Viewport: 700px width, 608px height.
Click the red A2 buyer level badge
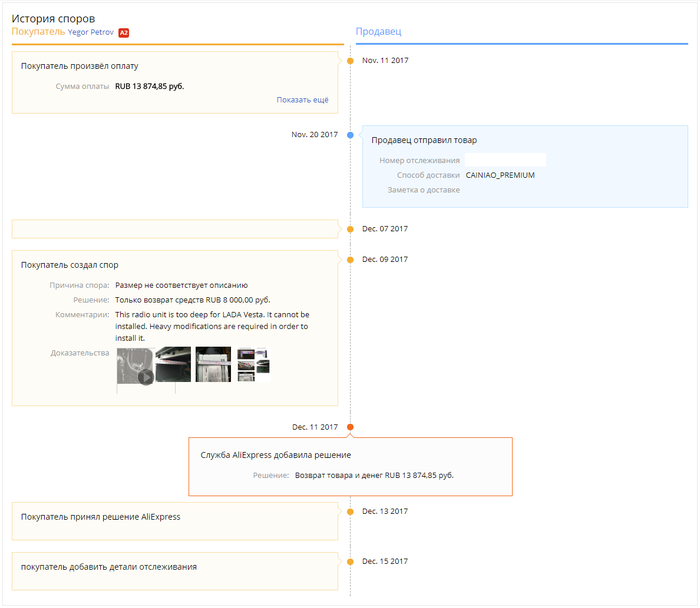124,33
